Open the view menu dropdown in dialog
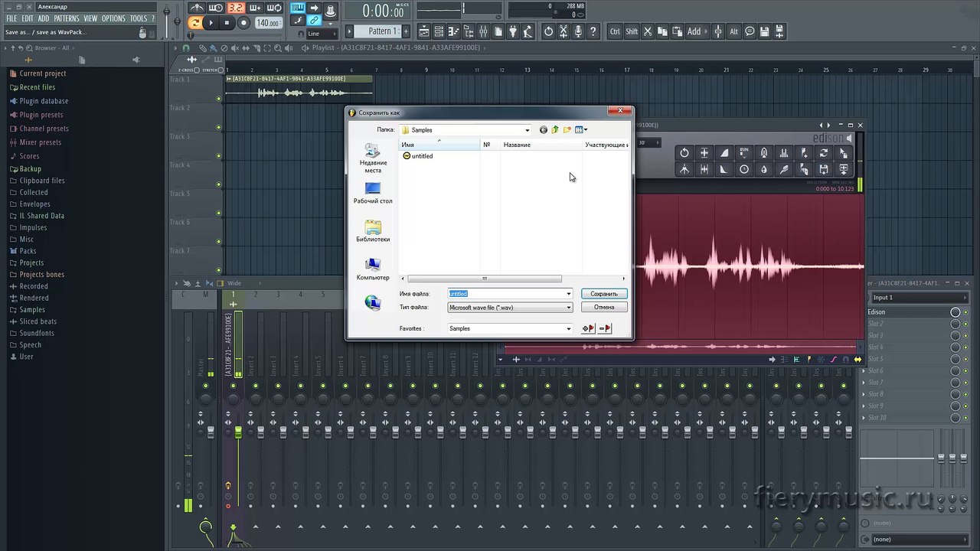The height and width of the screenshot is (551, 980). 581,130
